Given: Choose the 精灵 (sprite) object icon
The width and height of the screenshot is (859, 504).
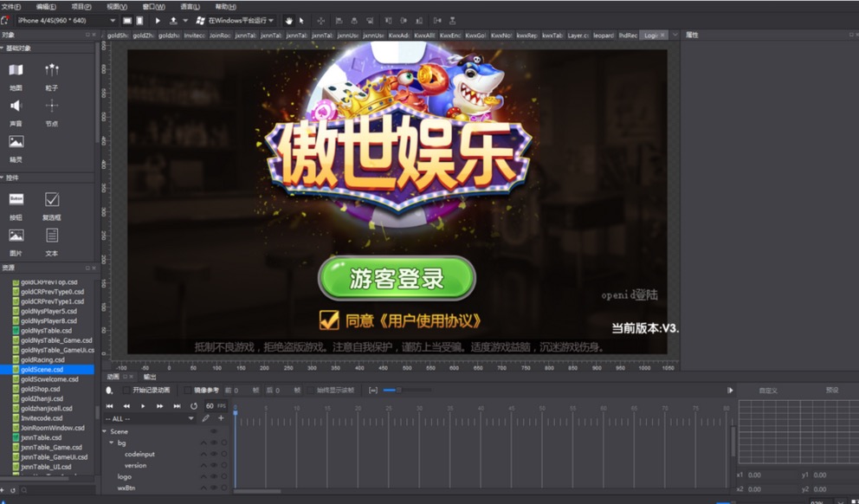Looking at the screenshot, I should pos(16,142).
